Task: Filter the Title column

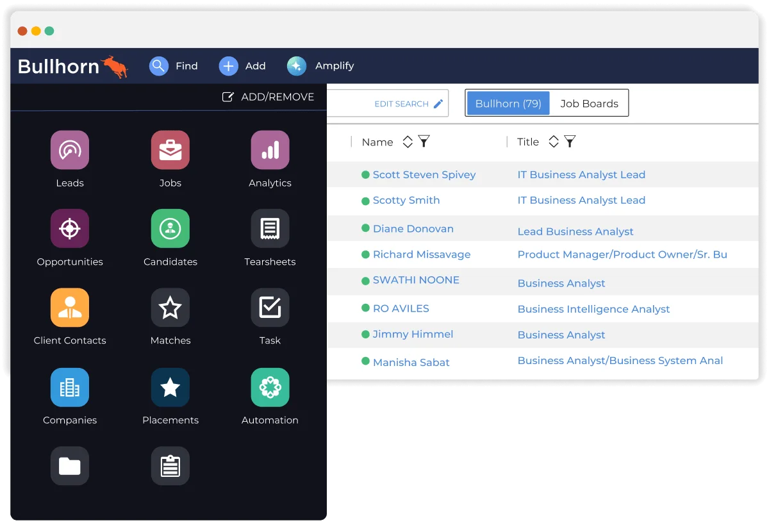Action: [x=570, y=142]
